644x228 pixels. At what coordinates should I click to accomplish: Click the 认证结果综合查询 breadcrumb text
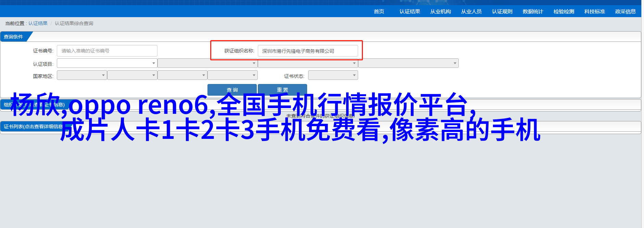pyautogui.click(x=74, y=23)
